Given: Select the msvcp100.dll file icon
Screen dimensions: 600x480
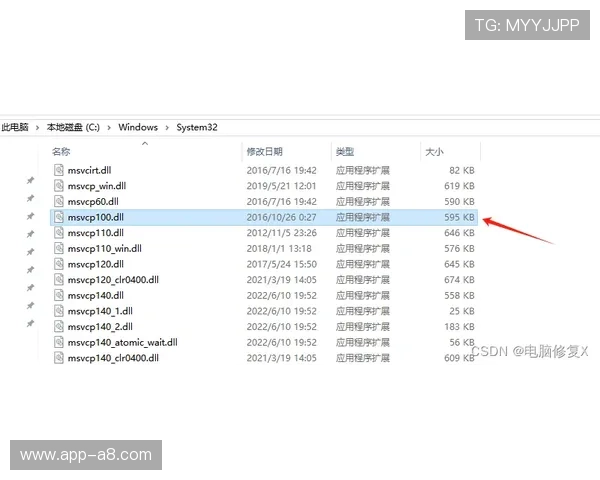Looking at the screenshot, I should tap(59, 217).
